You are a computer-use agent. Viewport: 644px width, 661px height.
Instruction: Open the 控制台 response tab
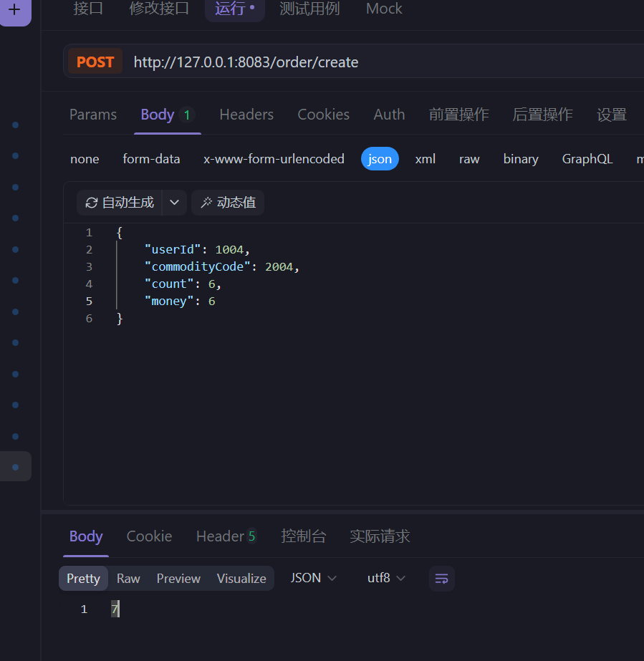pos(304,536)
